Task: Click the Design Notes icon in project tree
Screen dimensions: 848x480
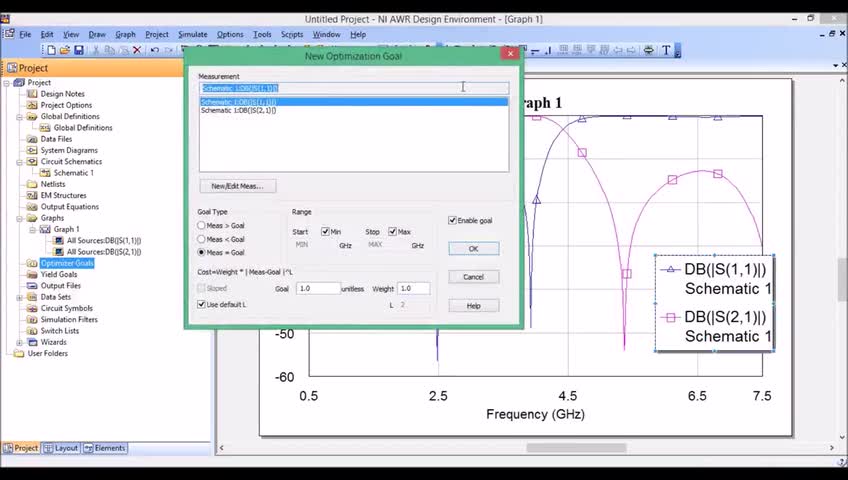Action: pyautogui.click(x=32, y=94)
